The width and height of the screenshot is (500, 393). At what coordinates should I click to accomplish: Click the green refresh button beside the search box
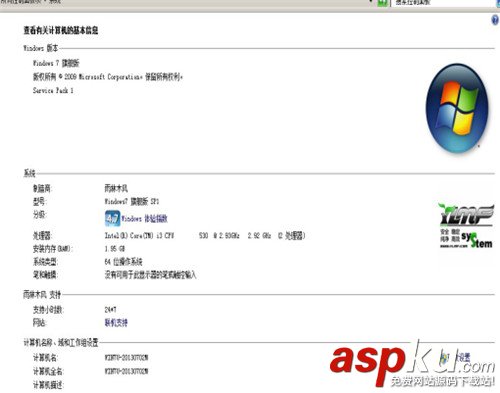[x=383, y=3]
